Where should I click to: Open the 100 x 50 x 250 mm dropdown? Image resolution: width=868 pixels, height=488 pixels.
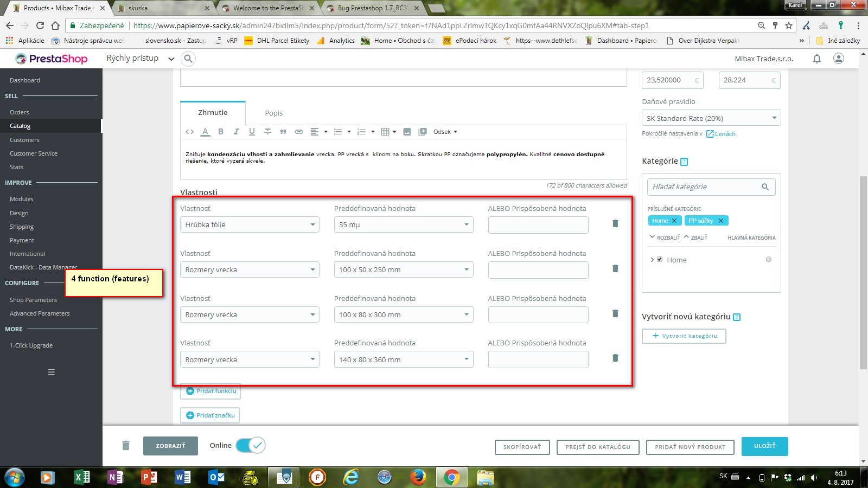[x=404, y=269]
